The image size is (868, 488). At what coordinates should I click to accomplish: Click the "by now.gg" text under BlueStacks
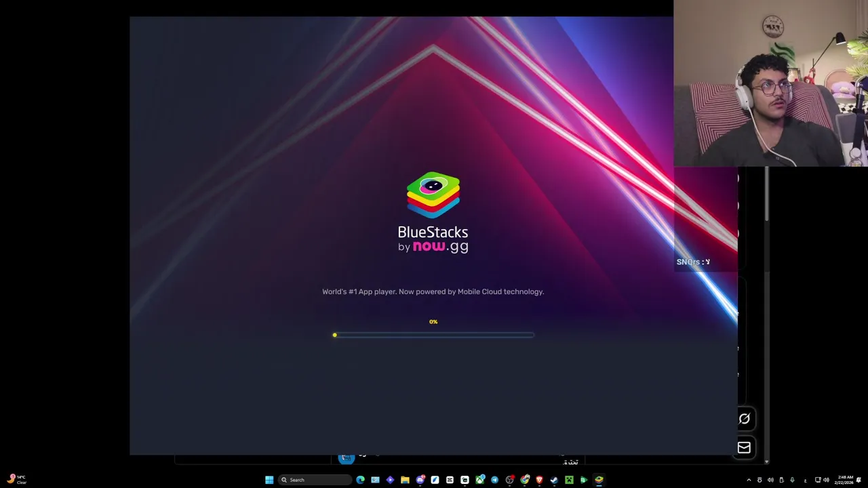(433, 247)
